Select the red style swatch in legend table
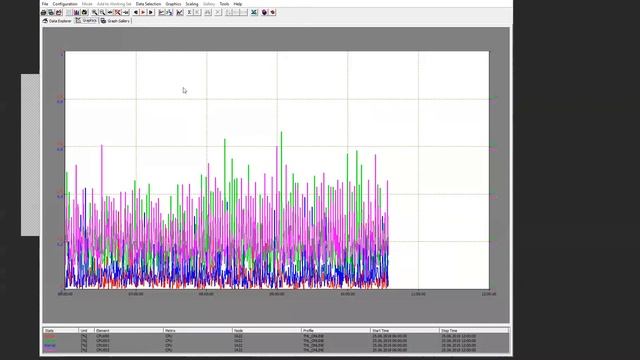Screen dimensions: 640x360 pos(49,336)
